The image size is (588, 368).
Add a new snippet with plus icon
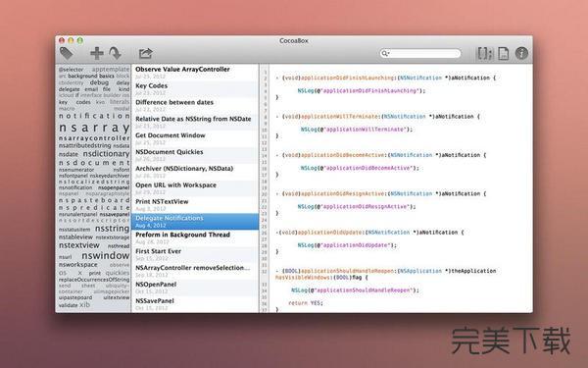click(x=97, y=53)
